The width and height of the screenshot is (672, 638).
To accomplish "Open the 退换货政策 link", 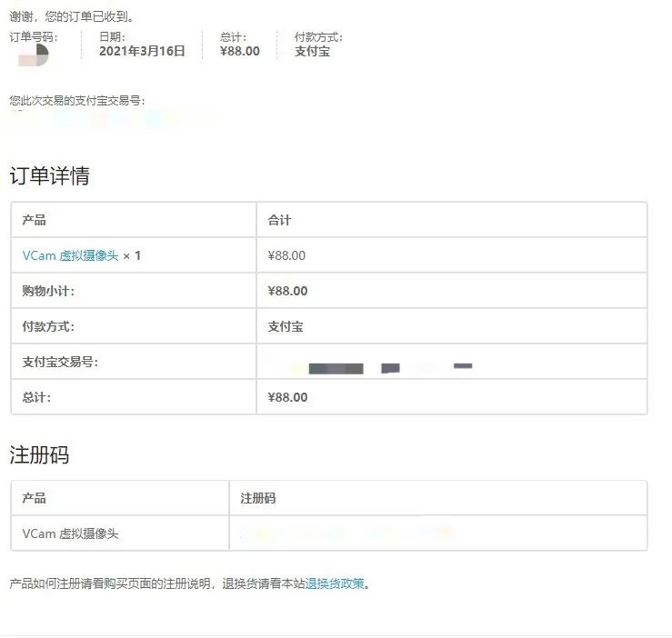I will point(335,583).
